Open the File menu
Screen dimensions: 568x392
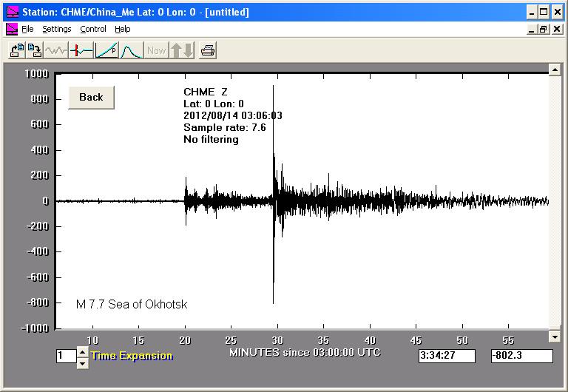(x=27, y=29)
